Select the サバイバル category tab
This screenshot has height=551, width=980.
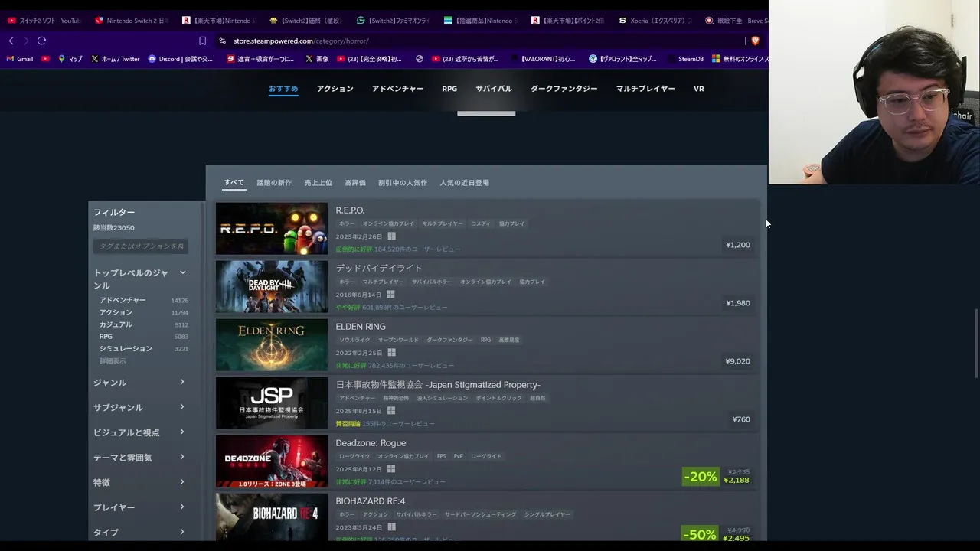click(x=494, y=89)
